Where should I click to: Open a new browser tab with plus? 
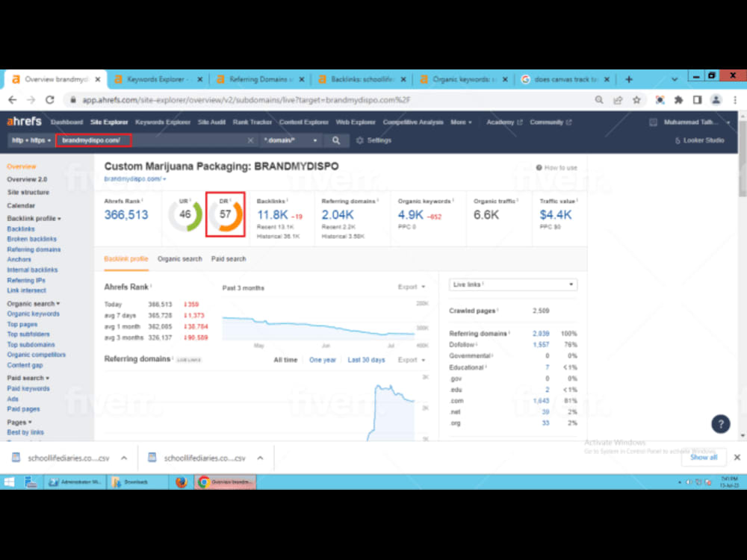point(629,80)
